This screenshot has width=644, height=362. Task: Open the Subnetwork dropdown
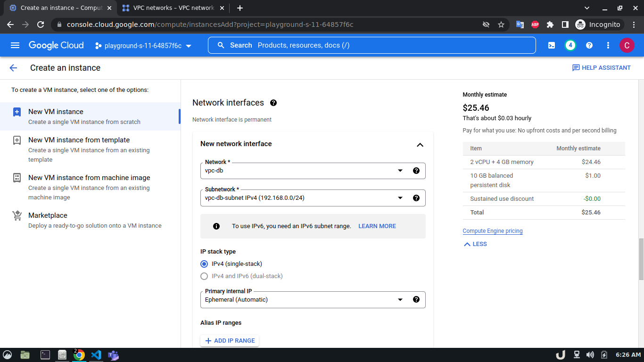[313, 198]
